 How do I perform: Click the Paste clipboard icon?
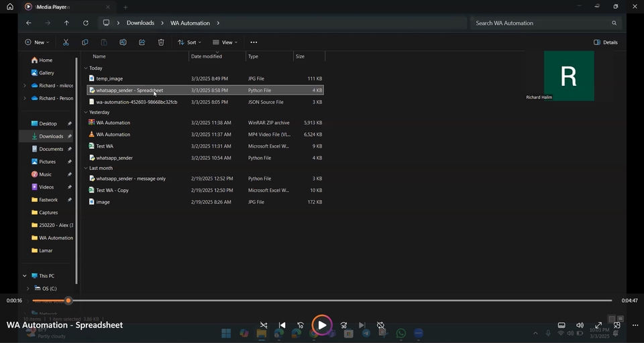pos(104,42)
